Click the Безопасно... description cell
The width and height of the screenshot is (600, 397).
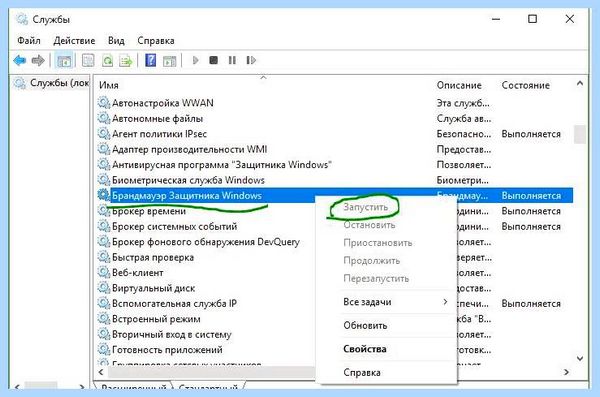click(463, 134)
